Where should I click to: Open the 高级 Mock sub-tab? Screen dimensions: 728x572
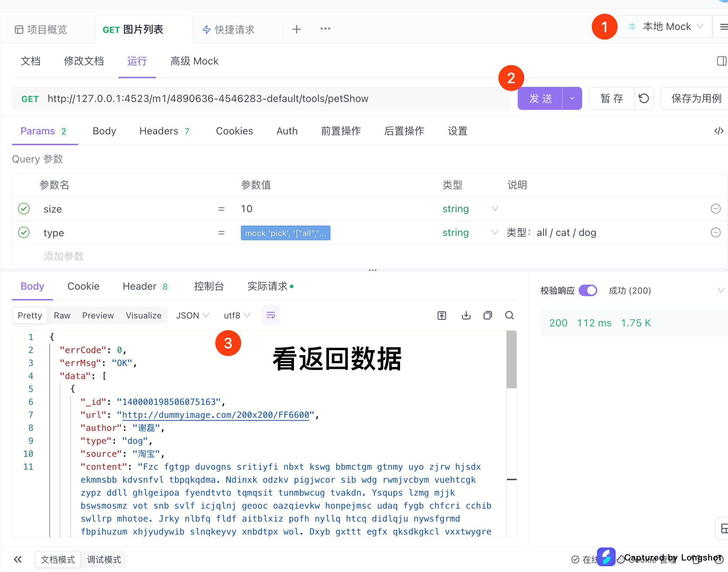[194, 61]
